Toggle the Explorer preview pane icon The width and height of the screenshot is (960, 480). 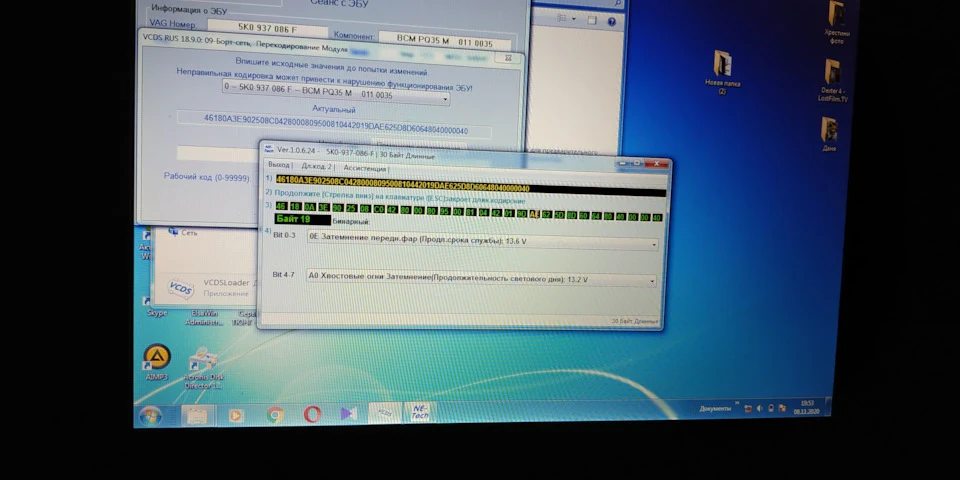pyautogui.click(x=592, y=20)
